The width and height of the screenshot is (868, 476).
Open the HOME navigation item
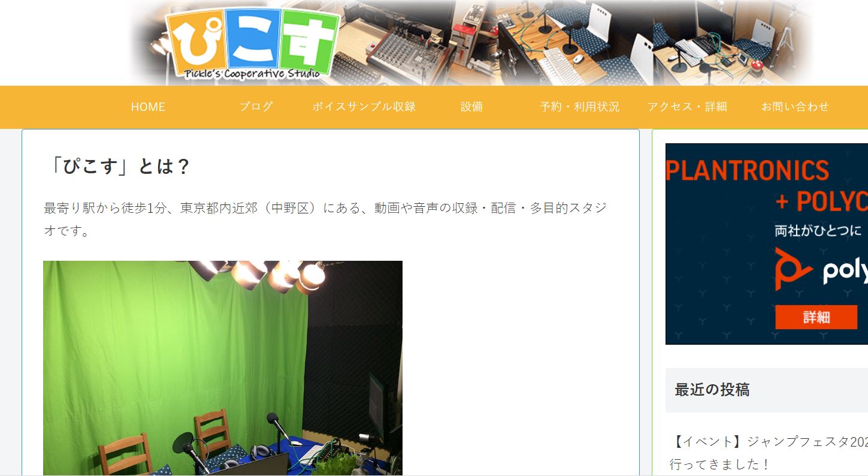coord(147,107)
